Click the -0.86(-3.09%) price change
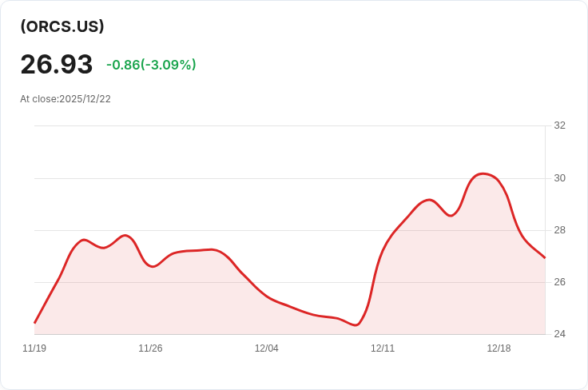Image resolution: width=588 pixels, height=390 pixels. tap(151, 65)
